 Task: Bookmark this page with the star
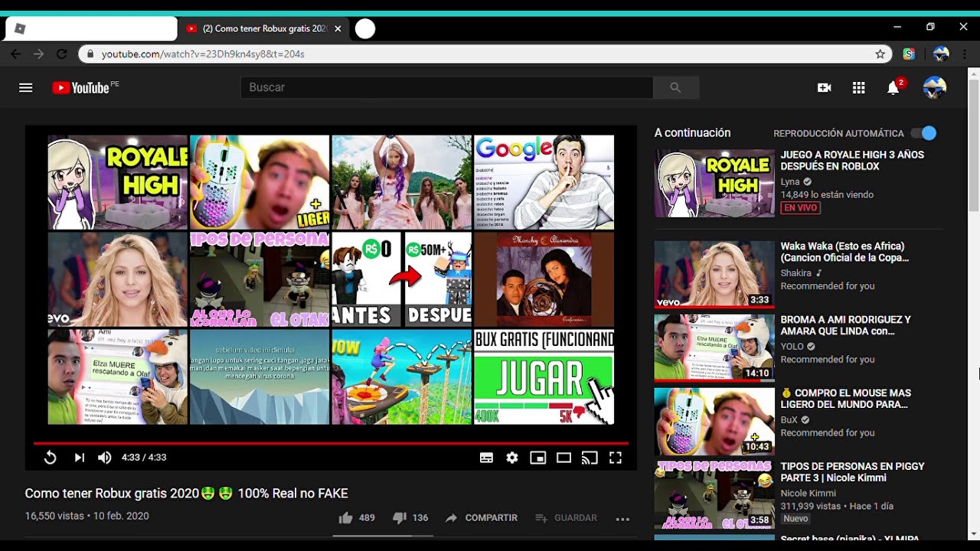pyautogui.click(x=880, y=54)
